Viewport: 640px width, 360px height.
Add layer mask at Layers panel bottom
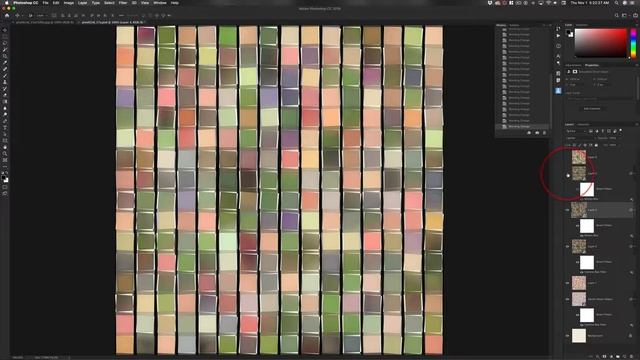605,356
